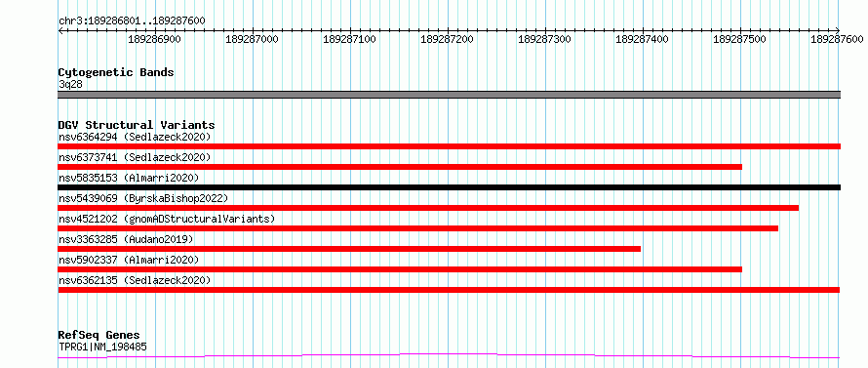868x368 pixels.
Task: Click ruler position 189286900
Action: (154, 39)
